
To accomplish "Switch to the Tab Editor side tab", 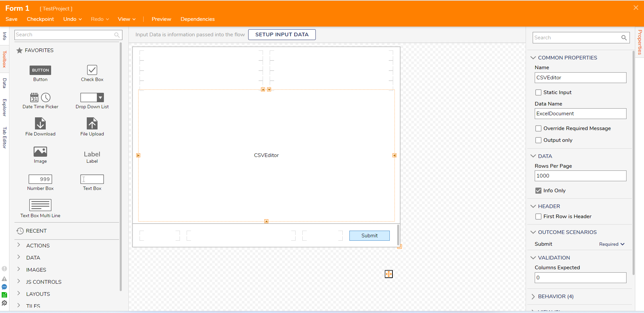I will [x=4, y=138].
